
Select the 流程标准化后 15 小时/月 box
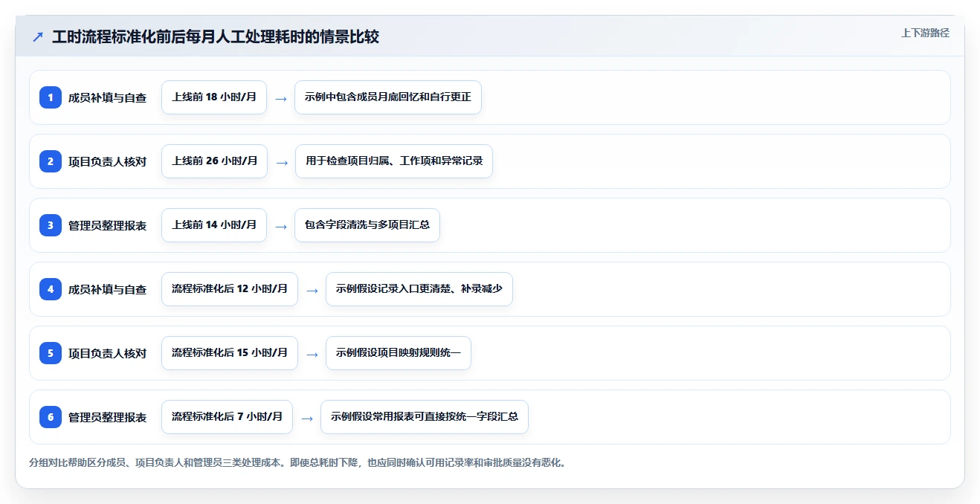(x=230, y=353)
